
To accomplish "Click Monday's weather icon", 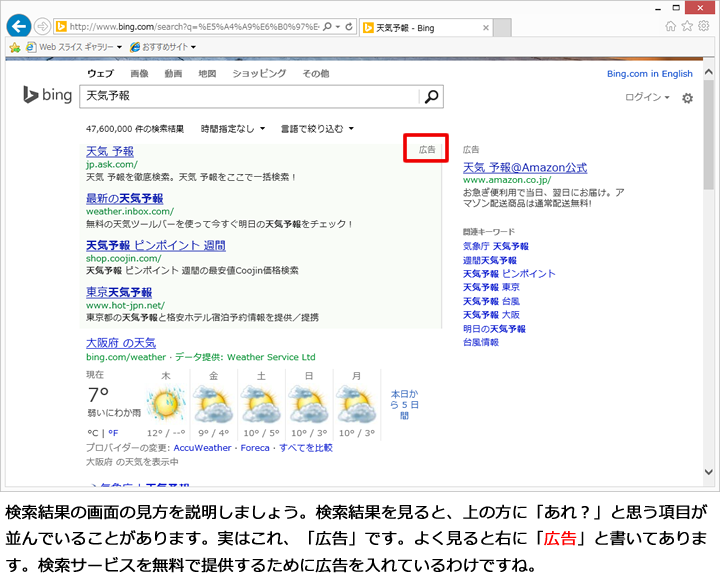I will pos(356,403).
